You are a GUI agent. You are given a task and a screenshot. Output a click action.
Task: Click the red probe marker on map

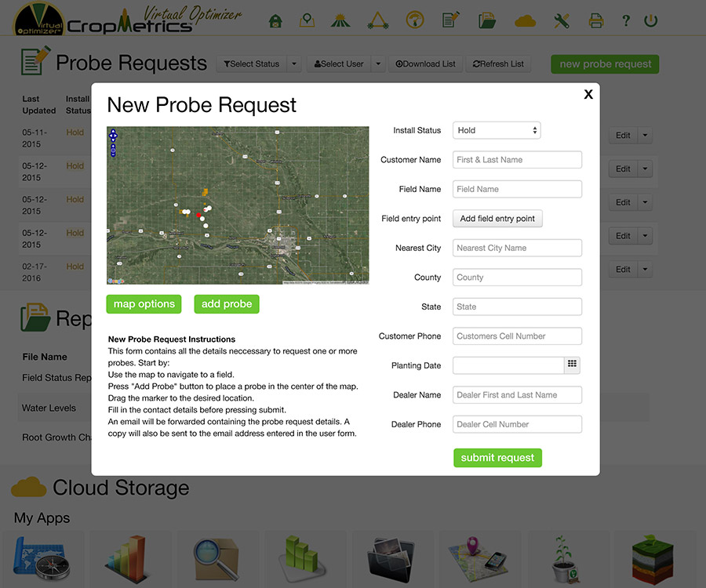(198, 215)
